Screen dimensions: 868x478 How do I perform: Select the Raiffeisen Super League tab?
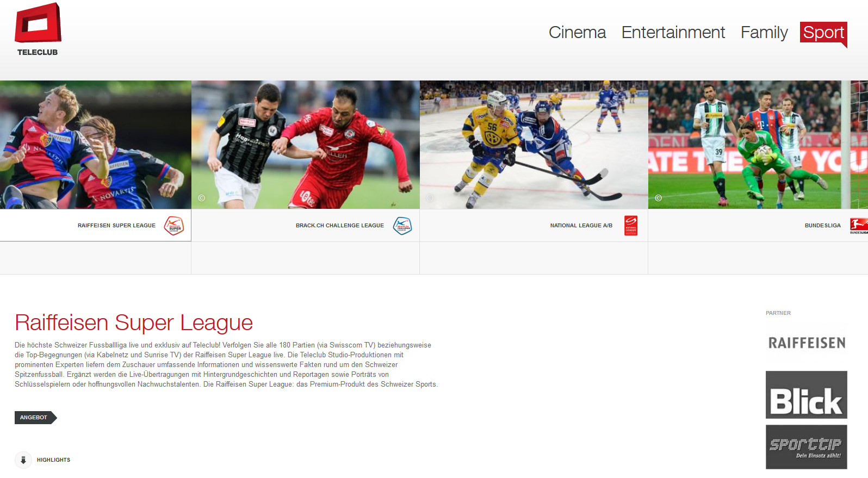(96, 225)
